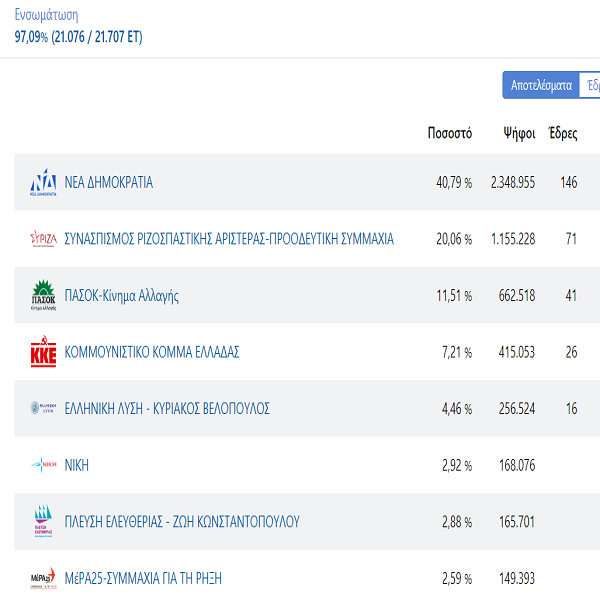Click the ΜέΡΑ25 party logo

click(43, 578)
